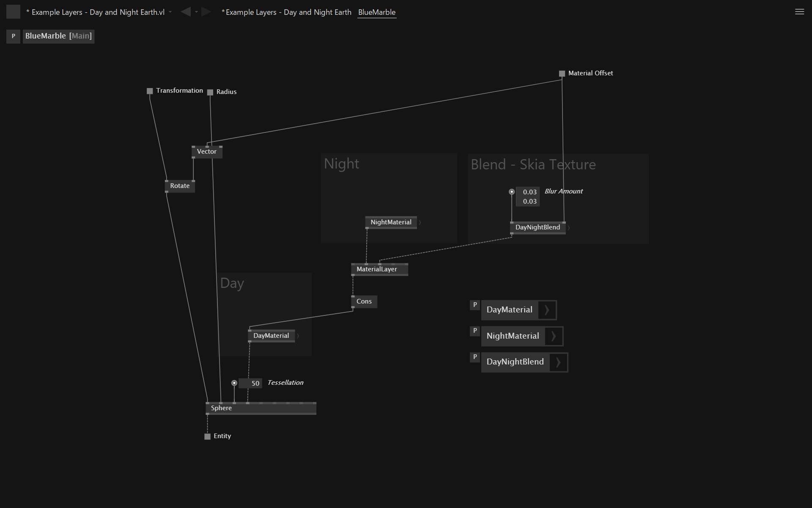Screen dimensions: 812x508
Task: Click the P icon beside BlueMarble Main
Action: tap(13, 36)
